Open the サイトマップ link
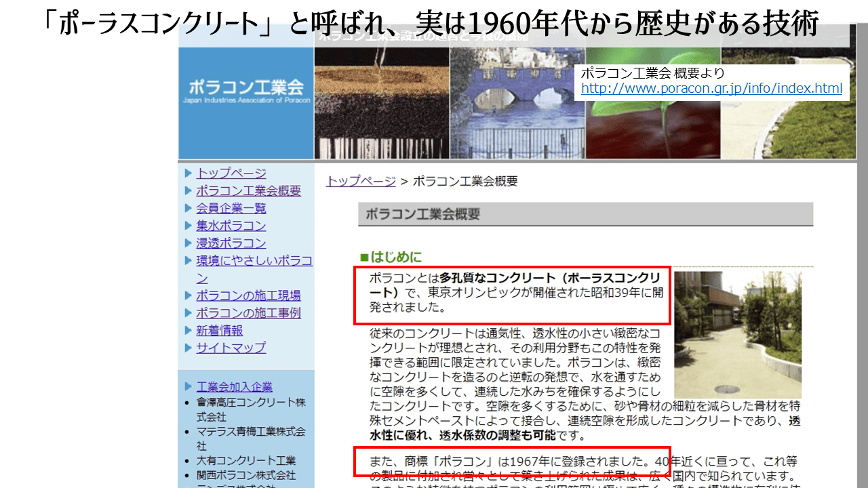This screenshot has height=488, width=868. coord(231,348)
